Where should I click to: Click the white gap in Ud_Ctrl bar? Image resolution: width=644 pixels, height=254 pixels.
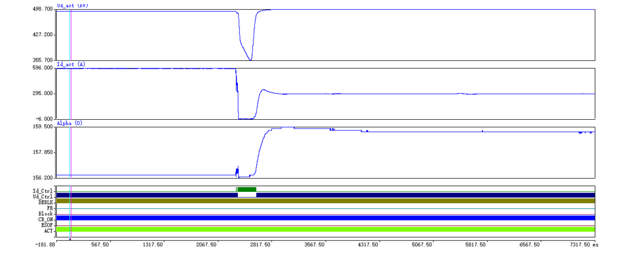pos(247,195)
